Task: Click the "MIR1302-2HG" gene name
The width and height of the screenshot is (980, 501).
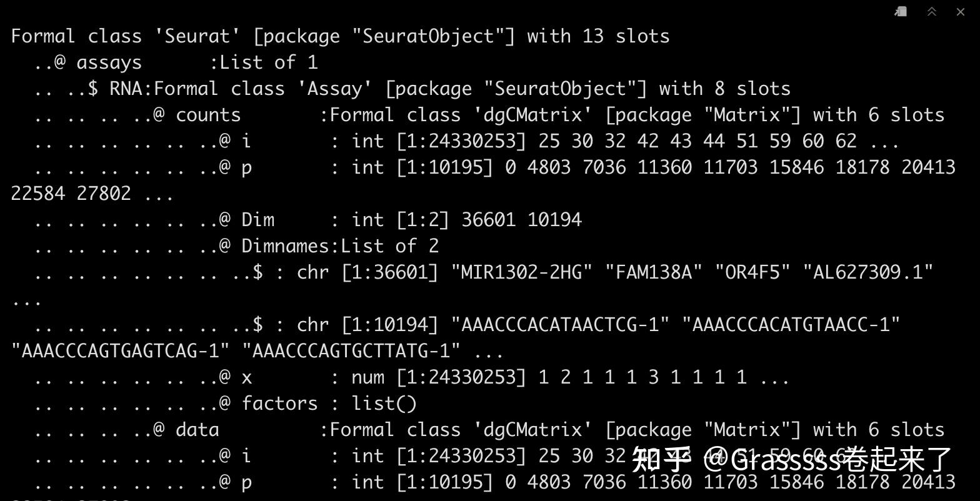Action: pos(521,272)
